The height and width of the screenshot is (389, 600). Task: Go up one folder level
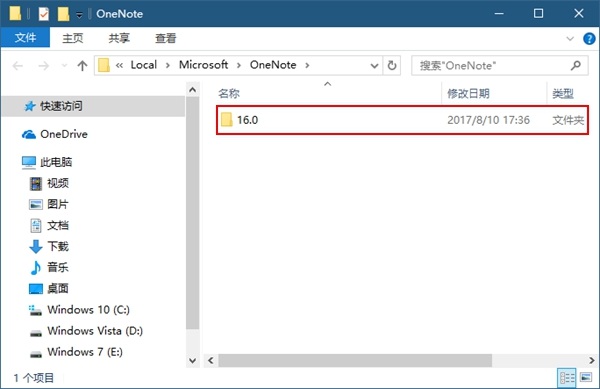(82, 66)
